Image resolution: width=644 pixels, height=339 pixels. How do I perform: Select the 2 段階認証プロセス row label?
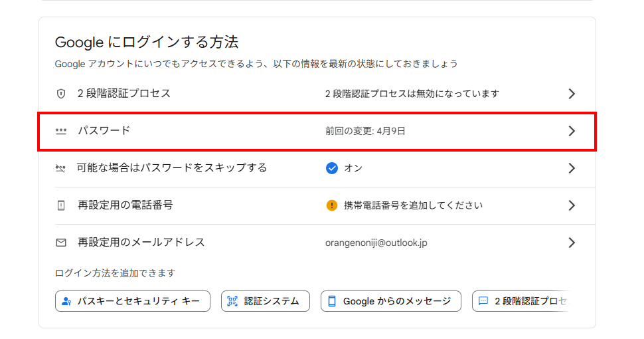point(123,93)
